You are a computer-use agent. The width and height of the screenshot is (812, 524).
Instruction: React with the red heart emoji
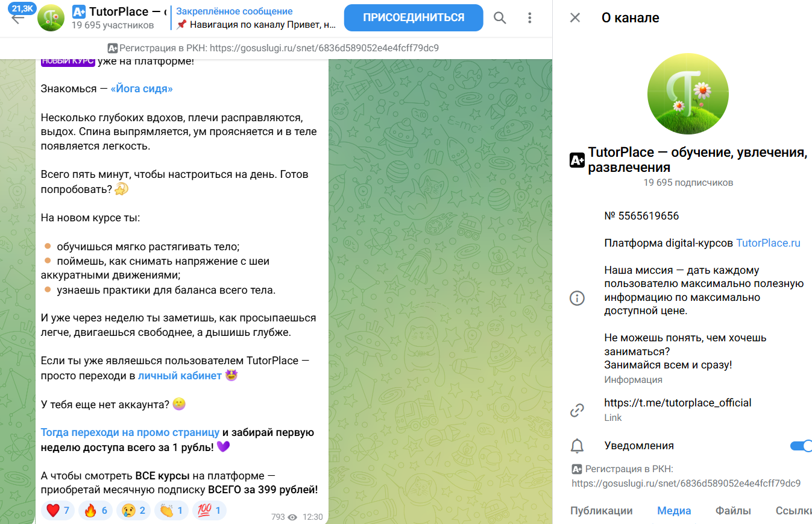(58, 511)
